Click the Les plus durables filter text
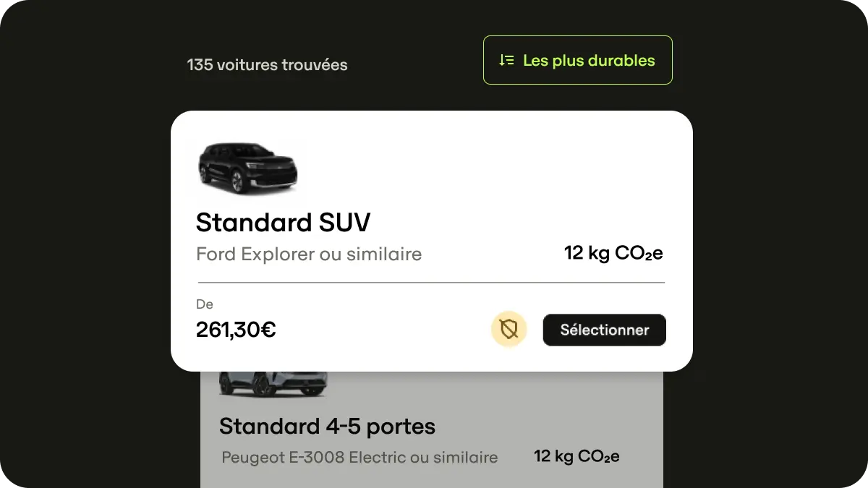Viewport: 868px width, 488px height. pos(590,60)
